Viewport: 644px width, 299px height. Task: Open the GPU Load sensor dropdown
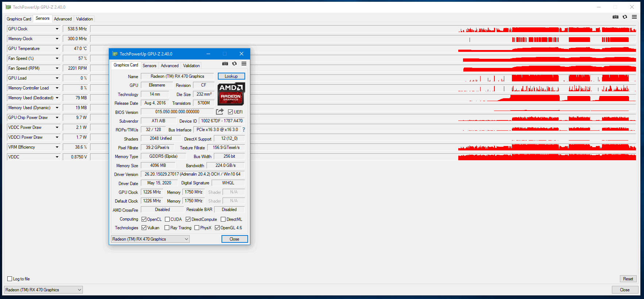click(57, 78)
